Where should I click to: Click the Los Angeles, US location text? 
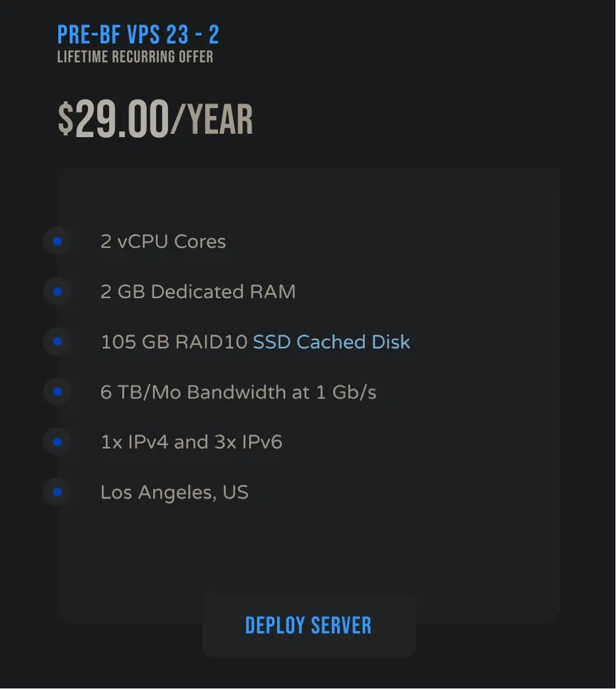coord(175,492)
